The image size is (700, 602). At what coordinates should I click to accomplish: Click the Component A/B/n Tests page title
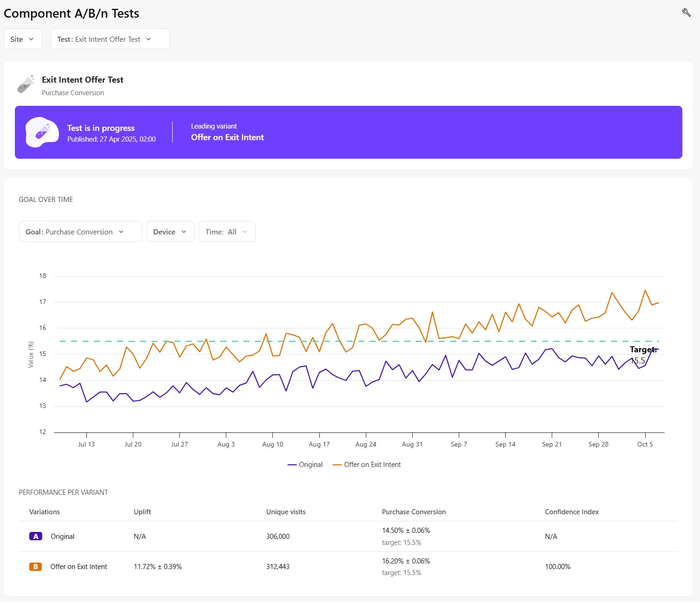pyautogui.click(x=71, y=13)
